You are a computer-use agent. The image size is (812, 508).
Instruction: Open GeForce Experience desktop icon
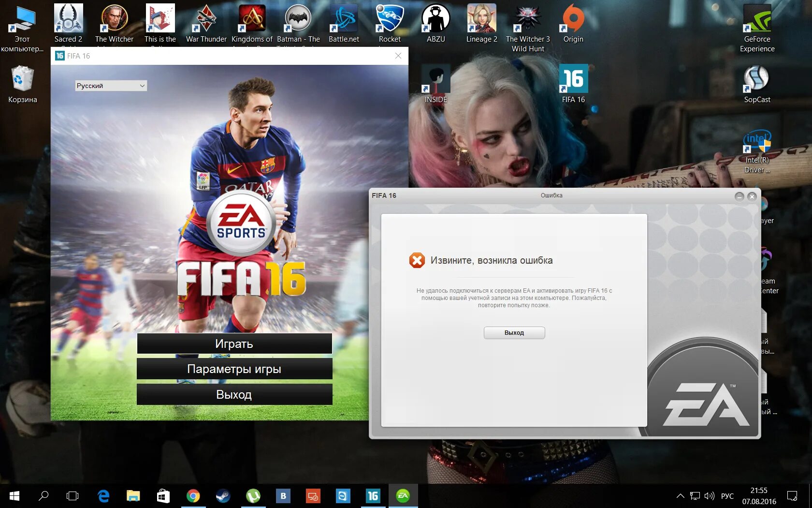[757, 28]
